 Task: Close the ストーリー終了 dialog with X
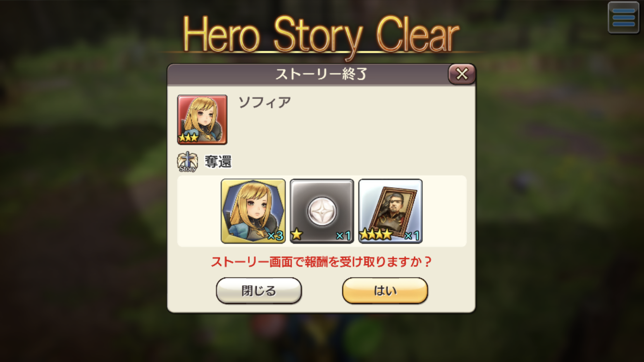(x=462, y=74)
